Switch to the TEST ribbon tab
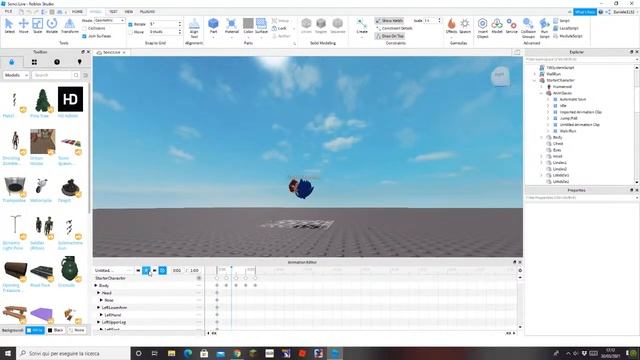The width and height of the screenshot is (640, 360). click(x=113, y=11)
